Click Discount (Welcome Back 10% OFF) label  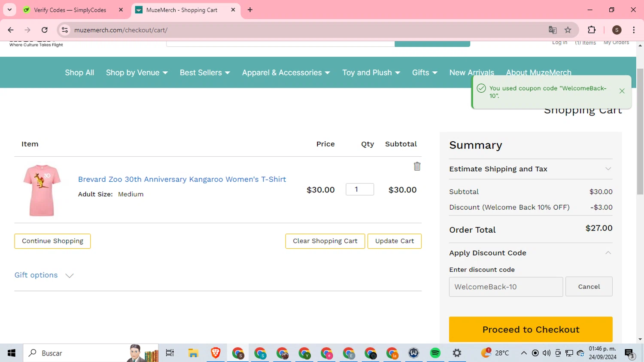tap(509, 207)
